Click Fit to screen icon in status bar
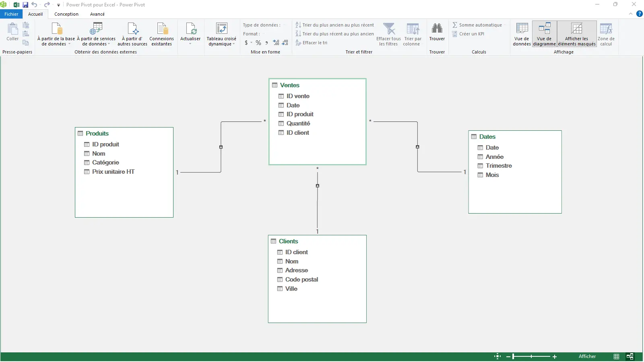The height and width of the screenshot is (362, 644). pyautogui.click(x=497, y=356)
